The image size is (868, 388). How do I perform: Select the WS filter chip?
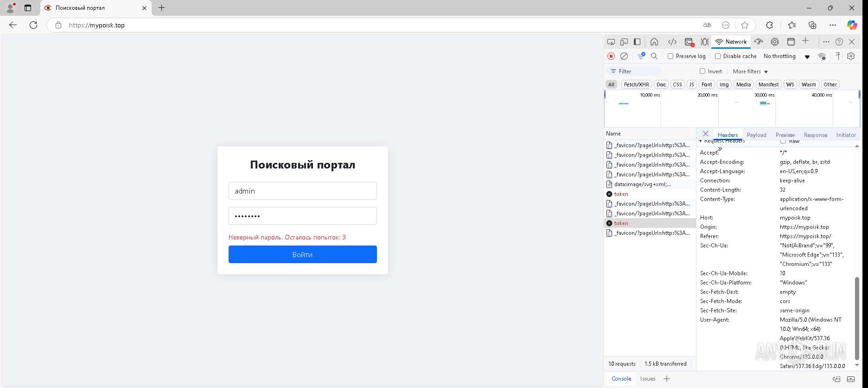(790, 84)
